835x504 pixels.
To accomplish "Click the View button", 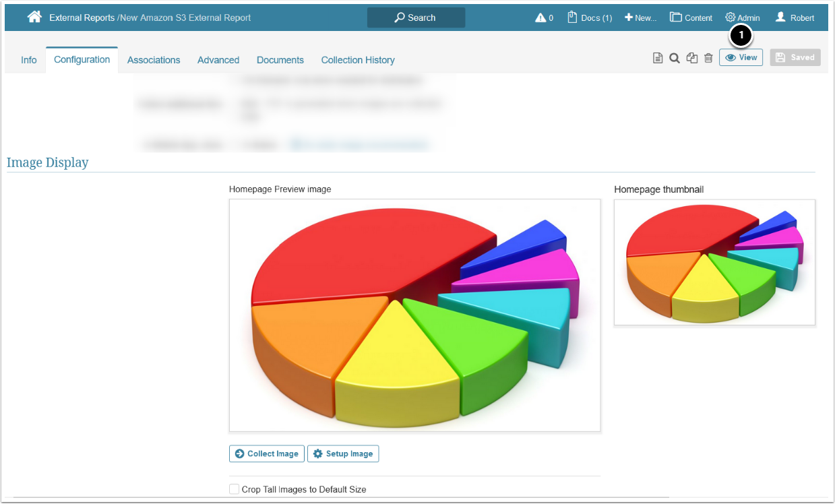I will point(741,57).
